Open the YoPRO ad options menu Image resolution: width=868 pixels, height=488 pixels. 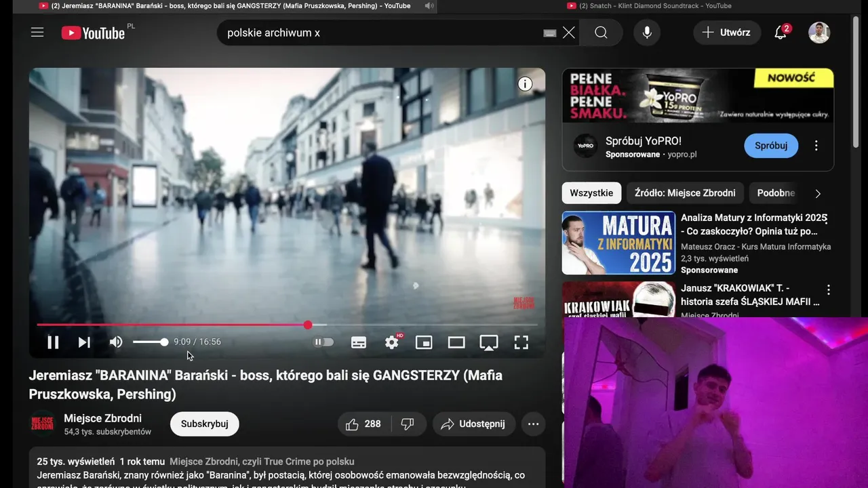816,146
